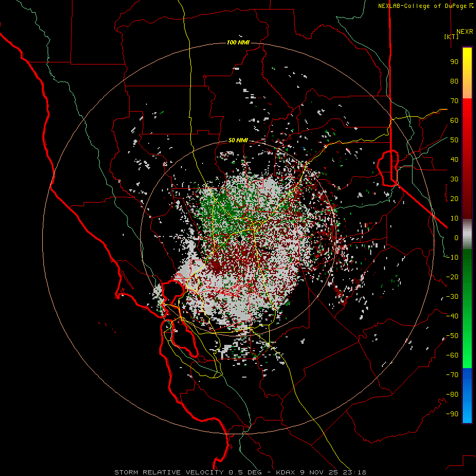This screenshot has height=476, width=476.
Task: Select the 70 value on velocity scale
Action: 454,101
